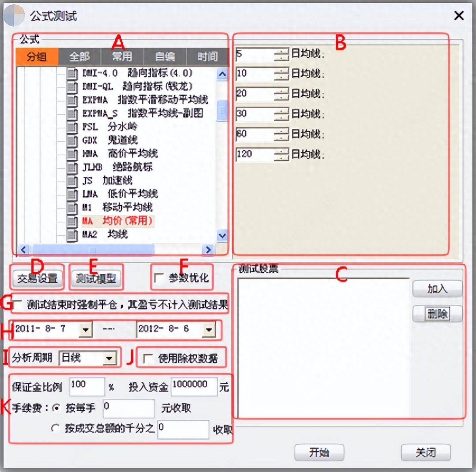Open the 交易设置 settings button
The width and height of the screenshot is (476, 472).
pos(37,279)
